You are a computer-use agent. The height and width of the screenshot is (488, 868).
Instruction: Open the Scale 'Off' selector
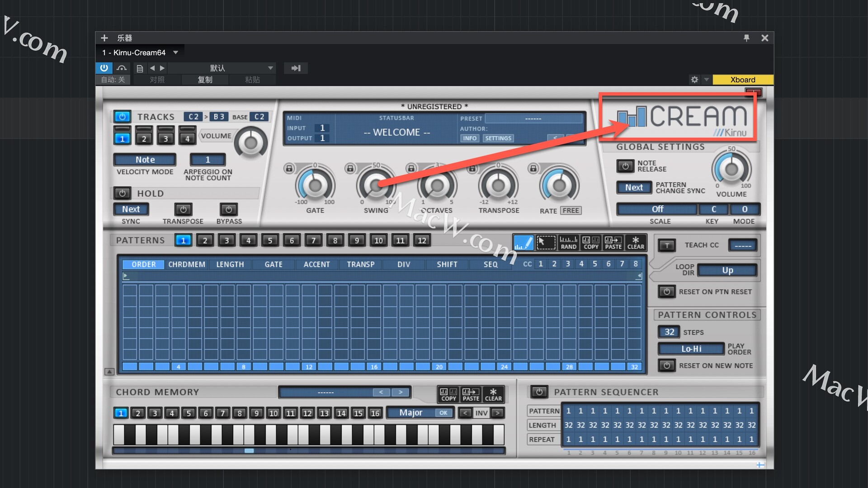[x=657, y=209]
